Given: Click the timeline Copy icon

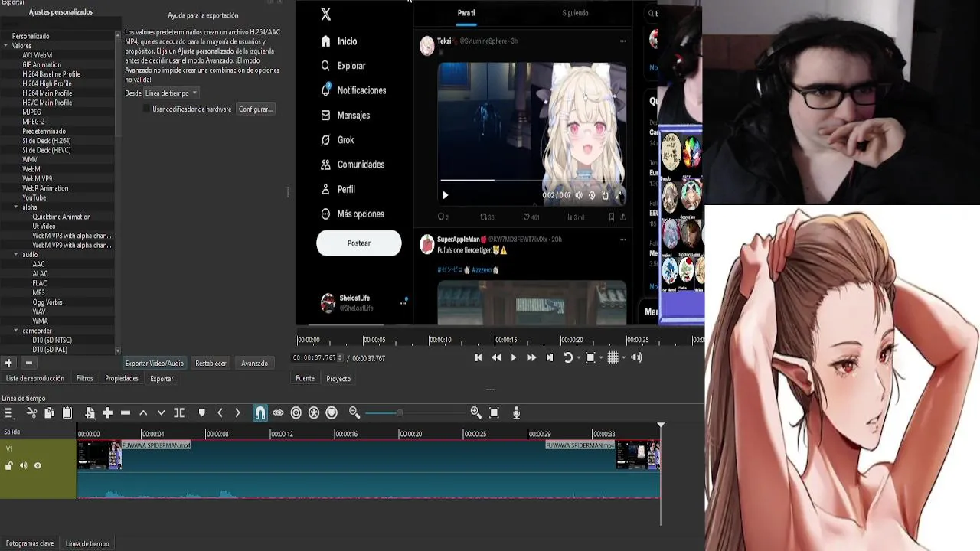Looking at the screenshot, I should (x=49, y=412).
